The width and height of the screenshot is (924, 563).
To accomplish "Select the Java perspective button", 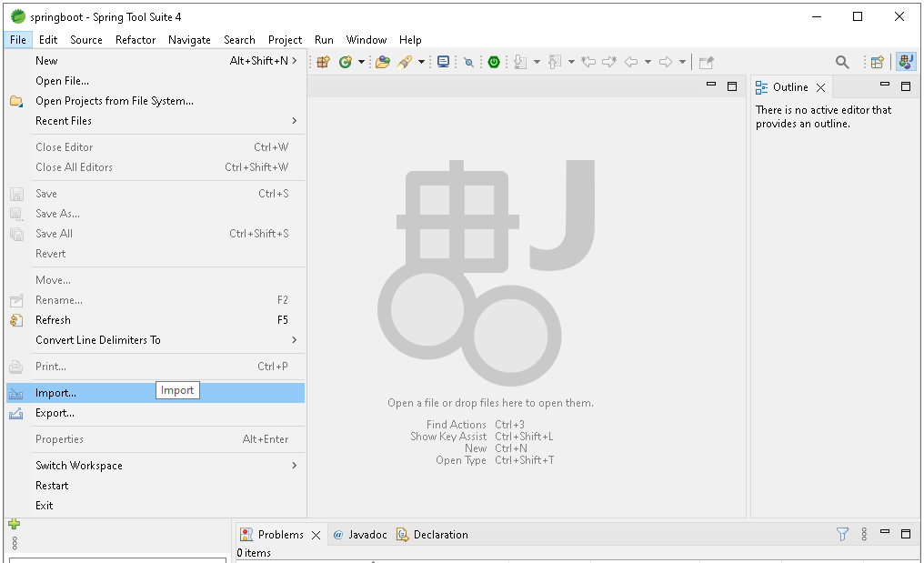I will [x=906, y=62].
